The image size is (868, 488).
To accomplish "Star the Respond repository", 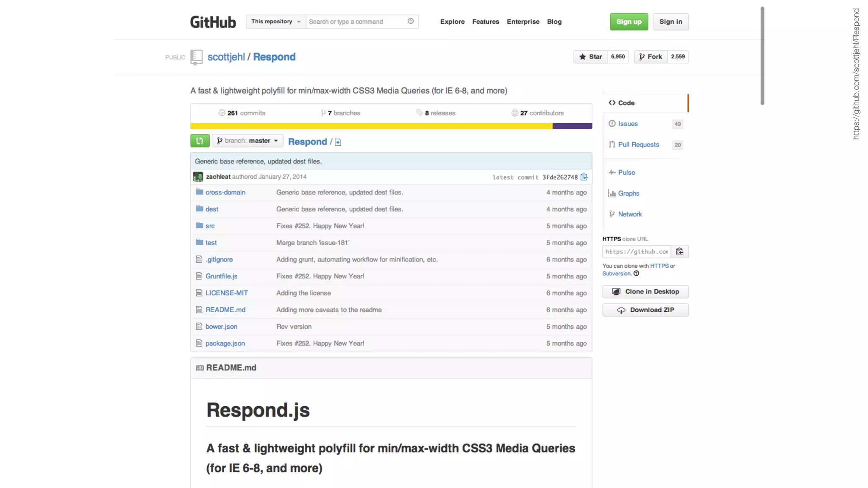I will [590, 57].
